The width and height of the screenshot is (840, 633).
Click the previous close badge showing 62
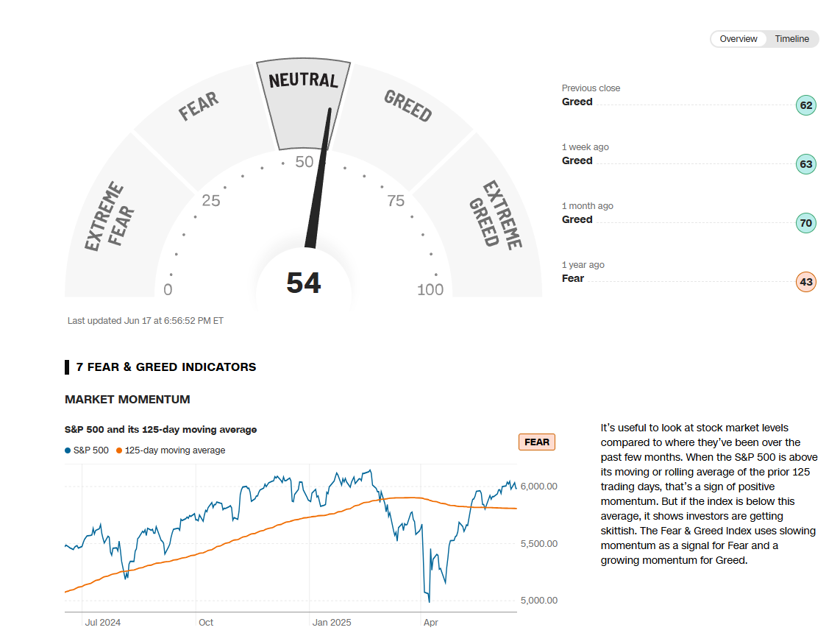point(806,105)
